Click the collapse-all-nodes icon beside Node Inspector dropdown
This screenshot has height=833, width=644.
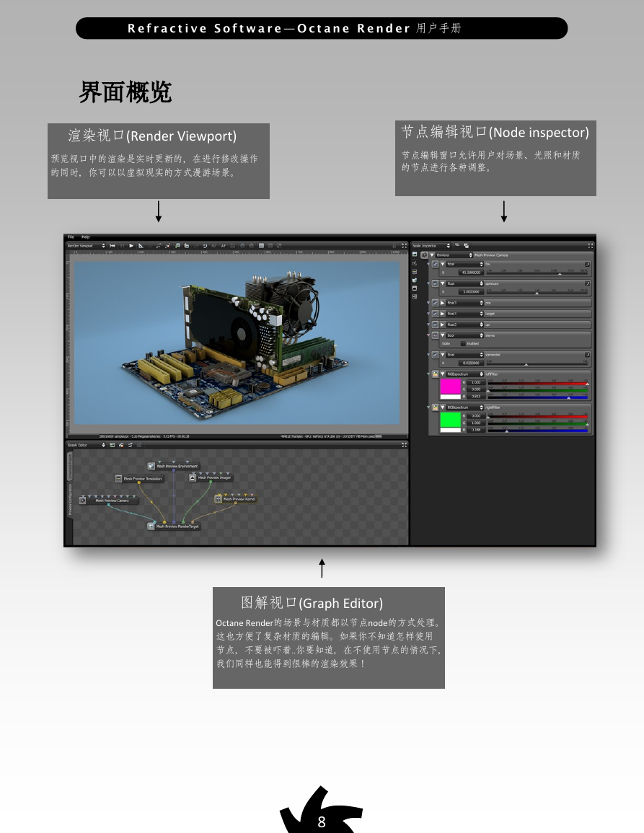(457, 245)
